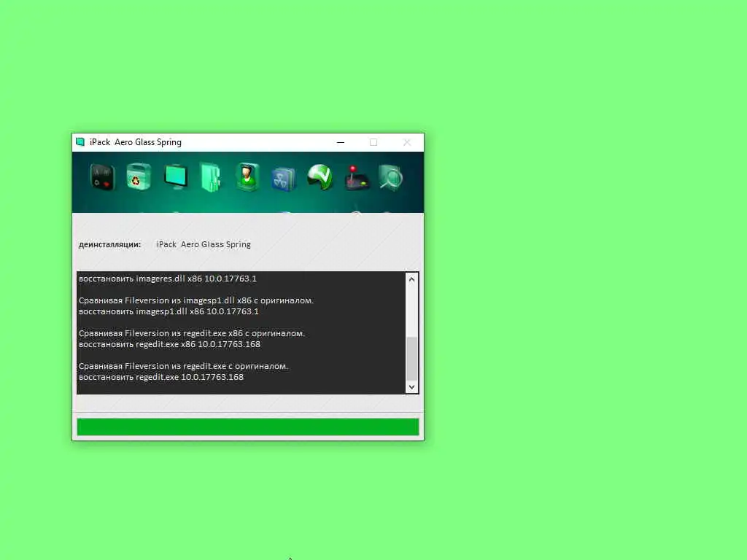
Task: Click the green monitor icon in banner
Action: point(175,176)
